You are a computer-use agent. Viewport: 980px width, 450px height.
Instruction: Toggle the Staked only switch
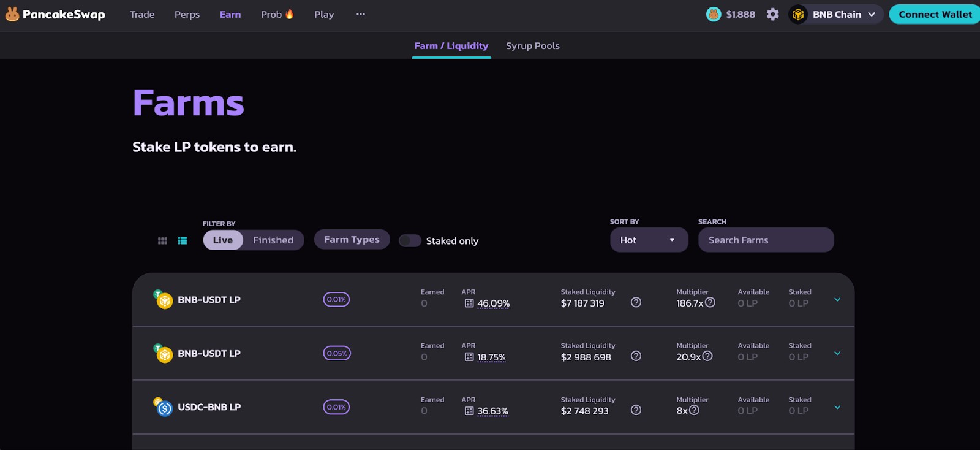410,241
